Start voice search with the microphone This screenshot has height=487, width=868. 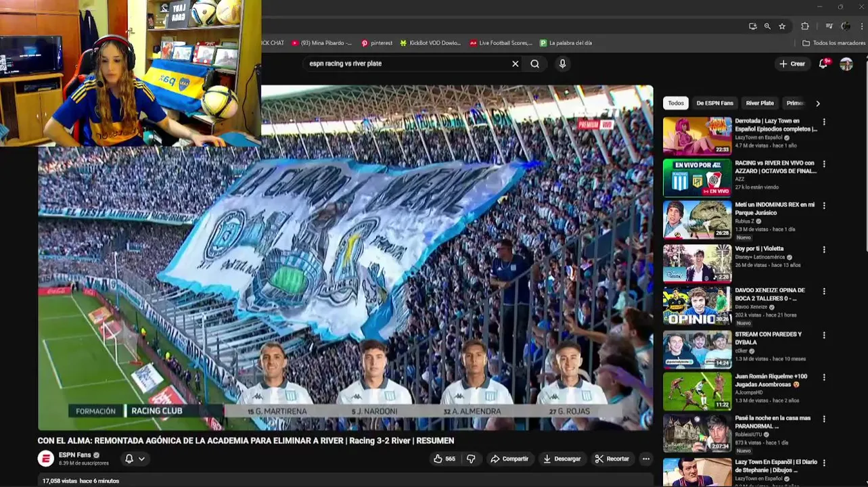pyautogui.click(x=562, y=64)
